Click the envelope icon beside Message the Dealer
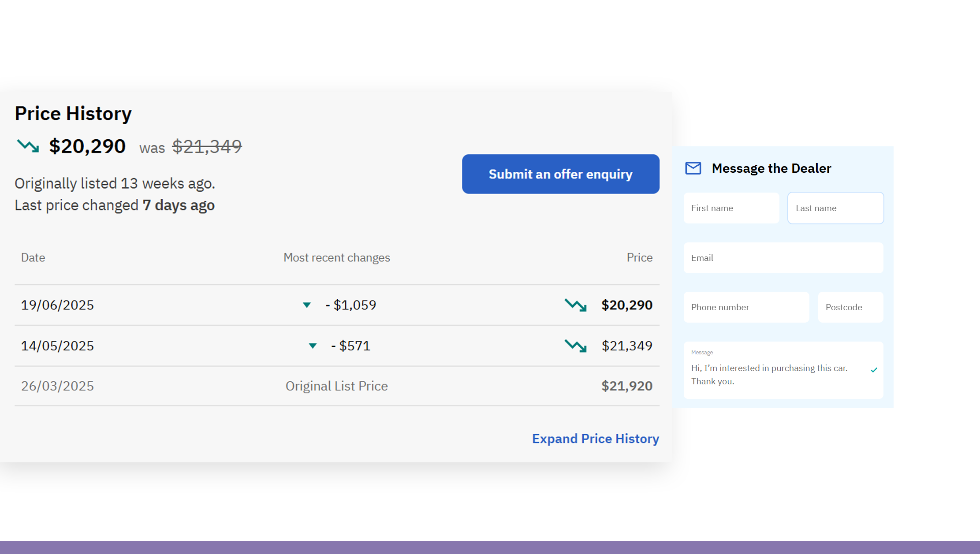Viewport: 980px width, 554px height. [693, 168]
